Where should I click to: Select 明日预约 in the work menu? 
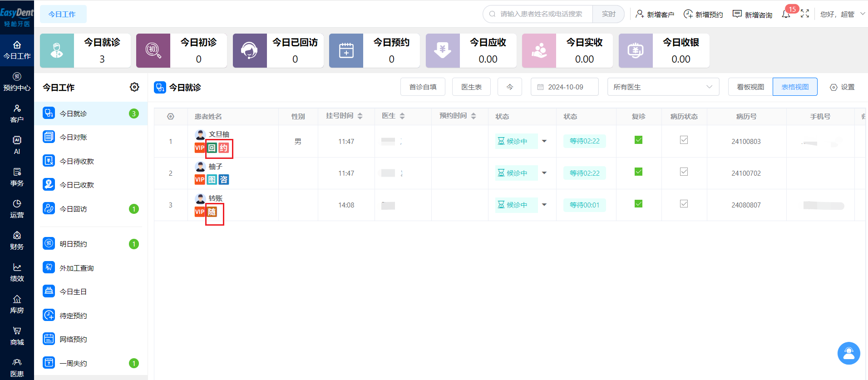(x=91, y=244)
